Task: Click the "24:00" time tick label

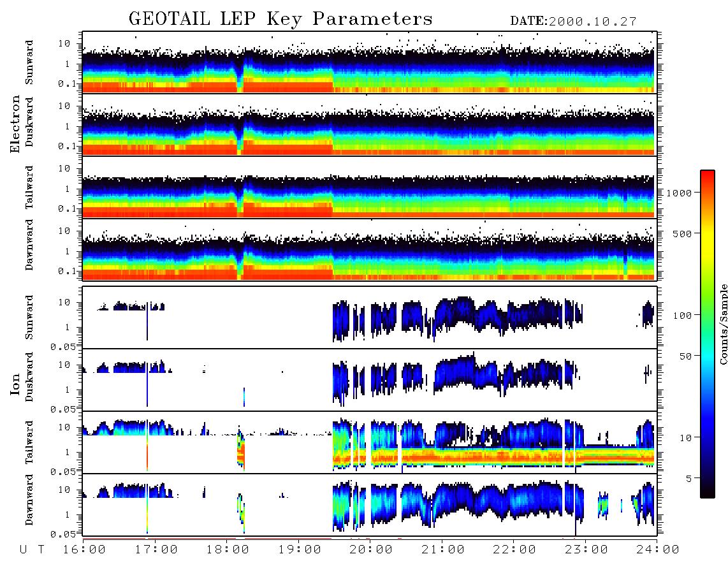Action: (x=658, y=550)
